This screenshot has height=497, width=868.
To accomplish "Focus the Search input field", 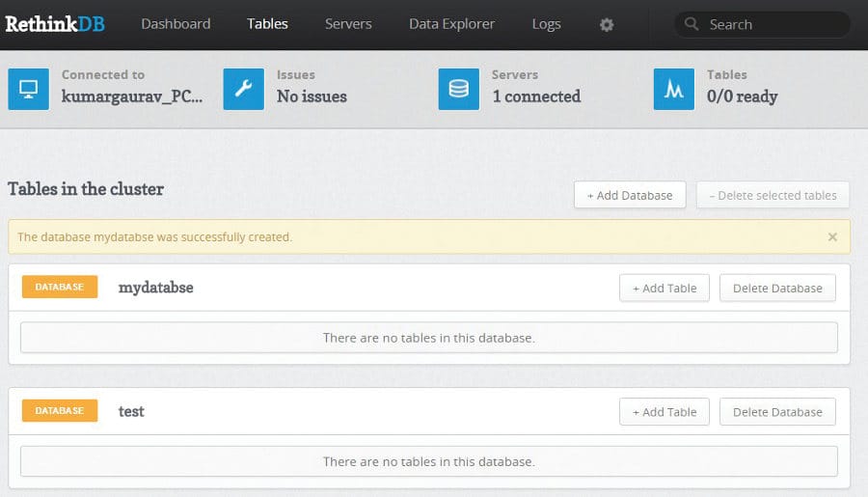I will (772, 25).
